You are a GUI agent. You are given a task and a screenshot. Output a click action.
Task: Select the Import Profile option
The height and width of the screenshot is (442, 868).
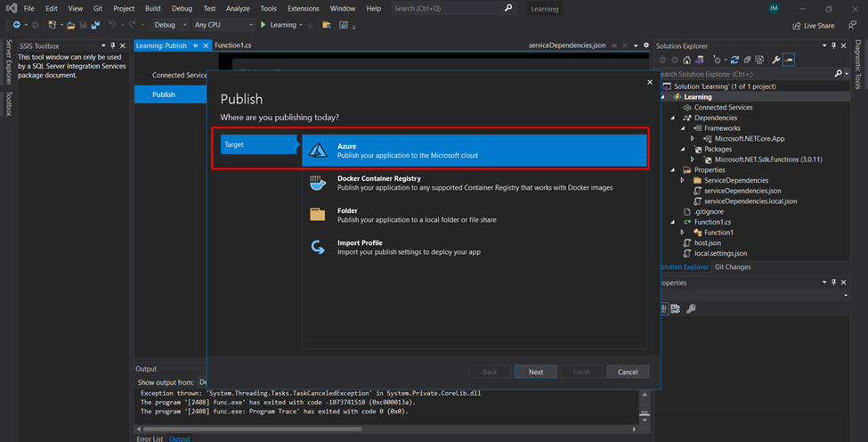475,247
